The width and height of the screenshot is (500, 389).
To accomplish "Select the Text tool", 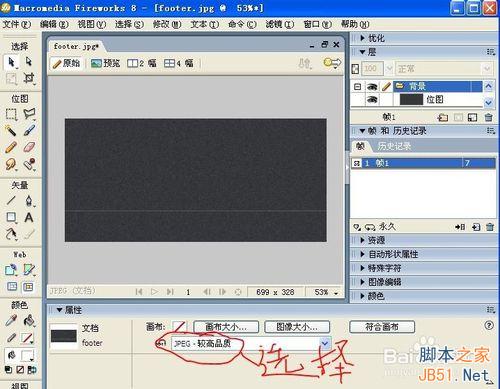I will (x=29, y=218).
